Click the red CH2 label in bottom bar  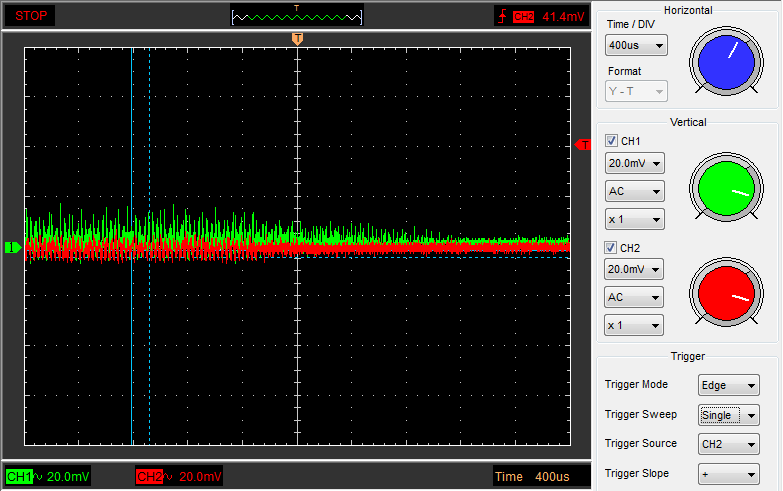pos(149,476)
